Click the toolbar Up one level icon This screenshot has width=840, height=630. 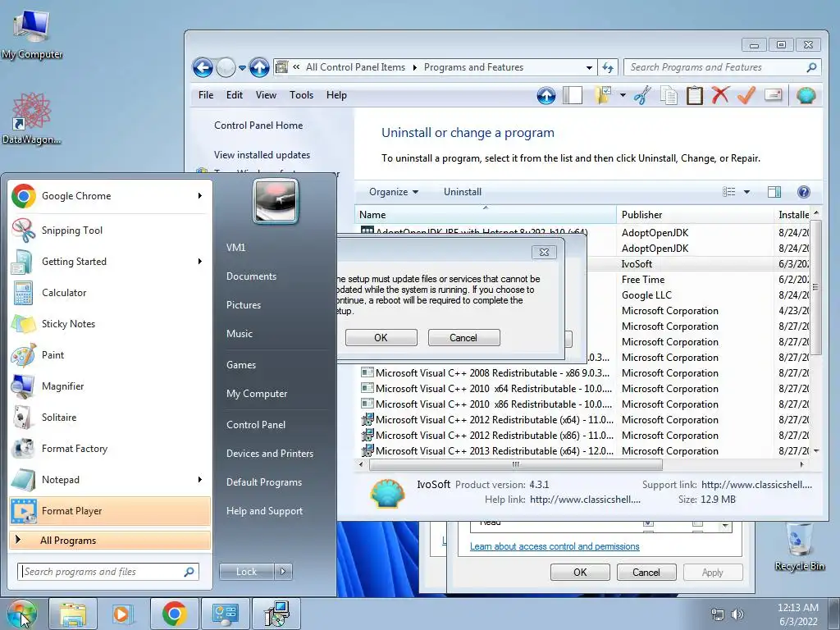(x=546, y=96)
